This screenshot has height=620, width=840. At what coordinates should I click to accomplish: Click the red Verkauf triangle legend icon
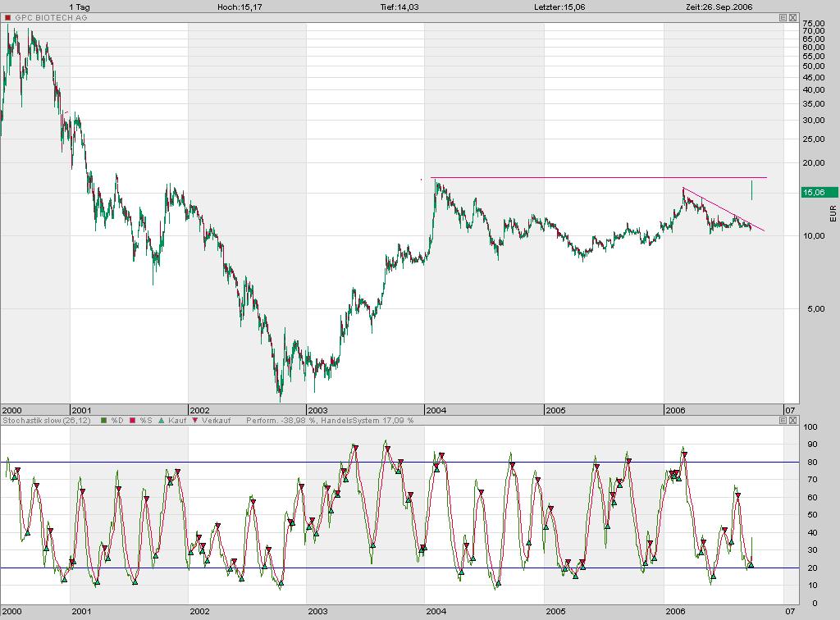click(195, 420)
